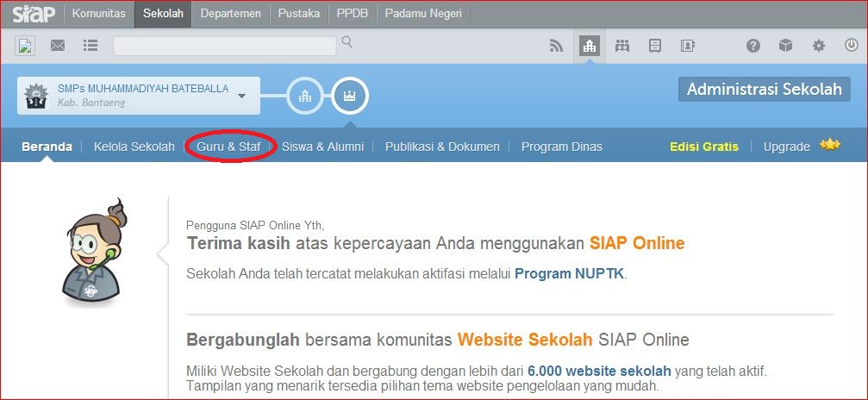Open the Departemen menu

point(231,14)
